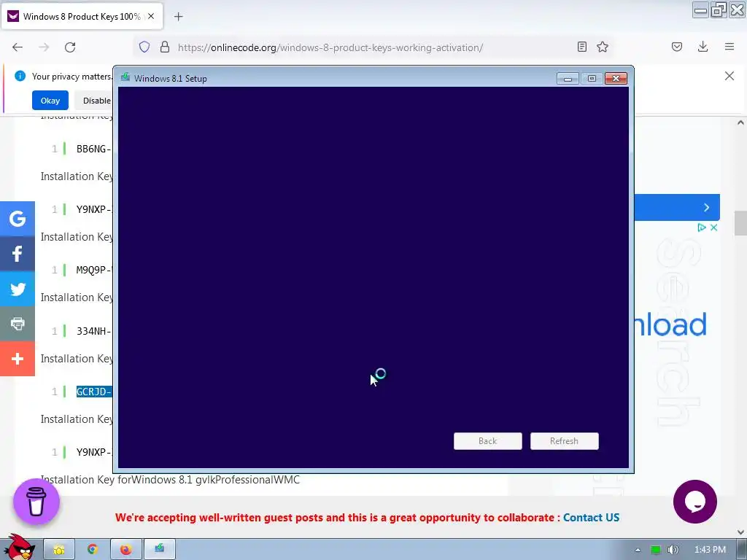Close the advertisement with X icon

point(713,227)
